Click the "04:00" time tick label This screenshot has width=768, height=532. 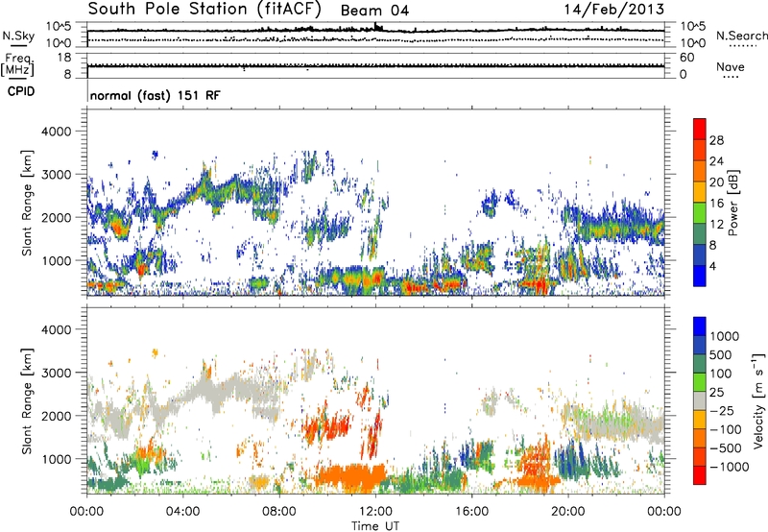coord(182,512)
